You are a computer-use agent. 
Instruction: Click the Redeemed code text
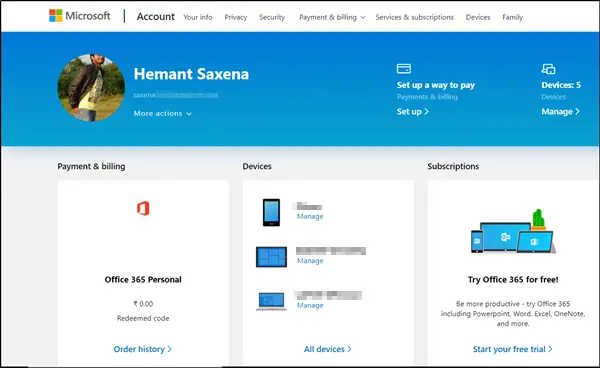(143, 318)
